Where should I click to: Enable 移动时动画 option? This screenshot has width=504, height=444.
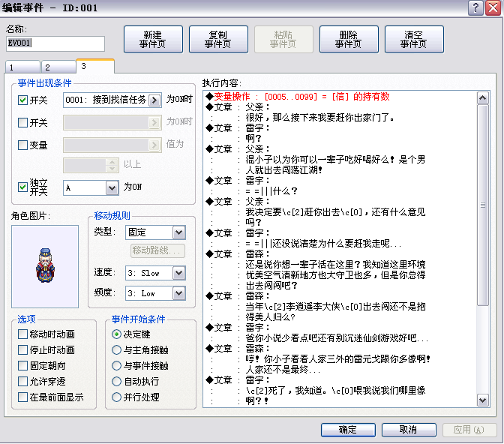(22, 334)
